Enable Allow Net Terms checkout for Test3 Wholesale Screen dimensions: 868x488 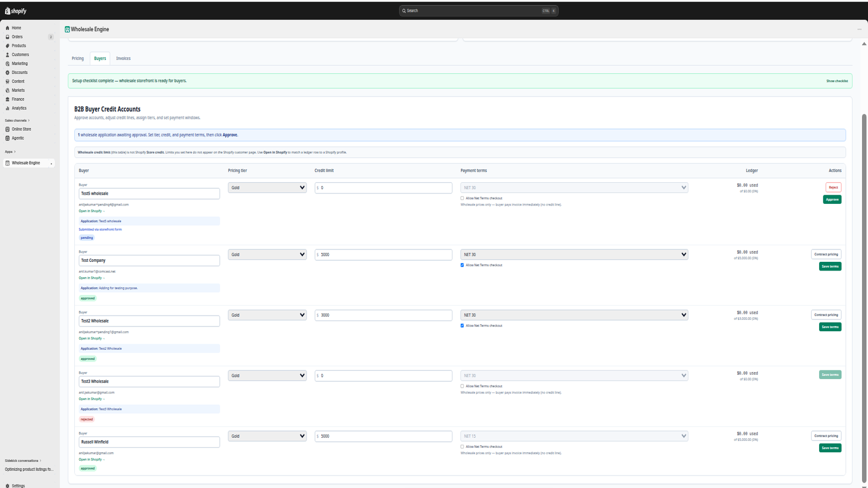tap(462, 386)
